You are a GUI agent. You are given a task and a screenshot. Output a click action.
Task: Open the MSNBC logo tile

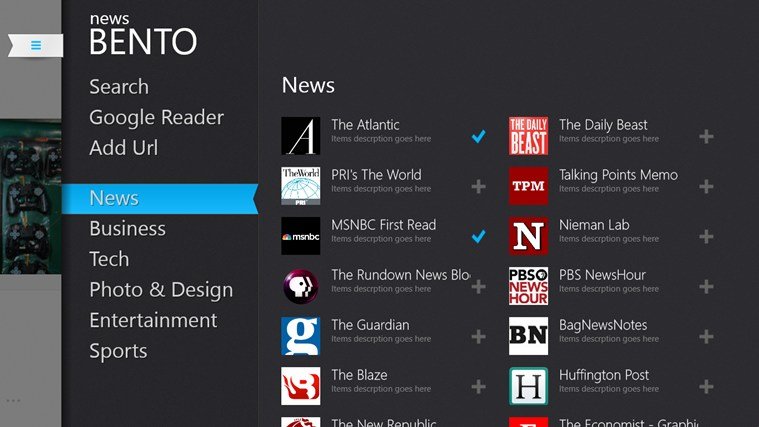pyautogui.click(x=301, y=236)
